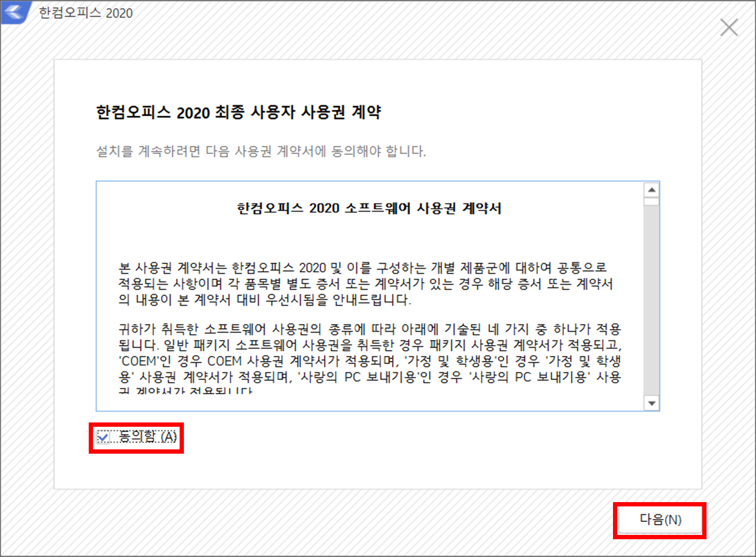Click the heading 한컴오피스 2020 소프트웨어 사용권 계약서

point(369,208)
